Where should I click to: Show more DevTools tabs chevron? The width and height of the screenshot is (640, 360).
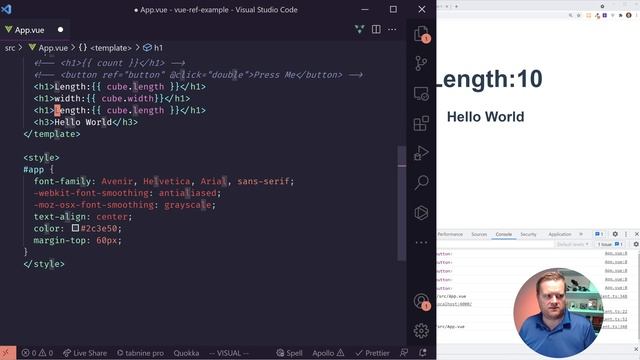click(581, 234)
